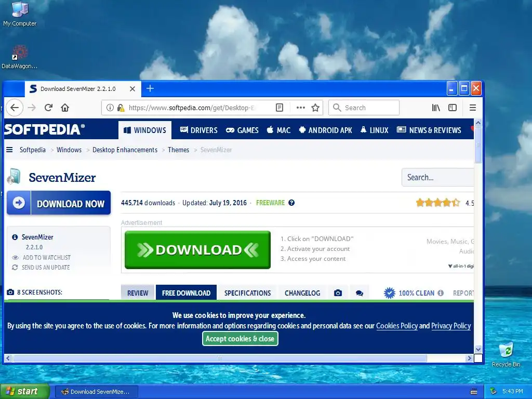Select the Windows navigation tab
This screenshot has width=532, height=399.
pyautogui.click(x=145, y=130)
